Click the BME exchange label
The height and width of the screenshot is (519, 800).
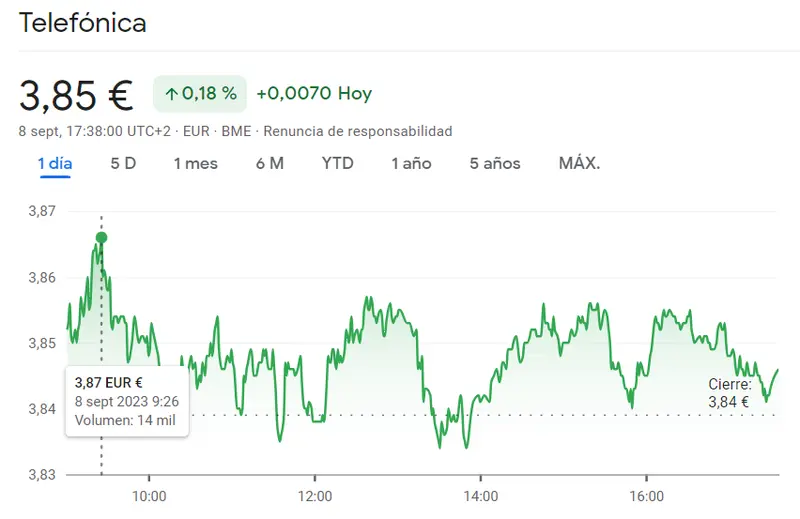[x=236, y=131]
